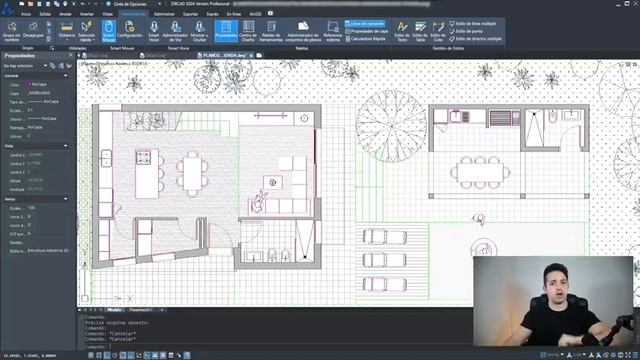Viewport: 640px width, 360px height.
Task: Toggle polar tracking circular status icon
Action: pos(115,356)
